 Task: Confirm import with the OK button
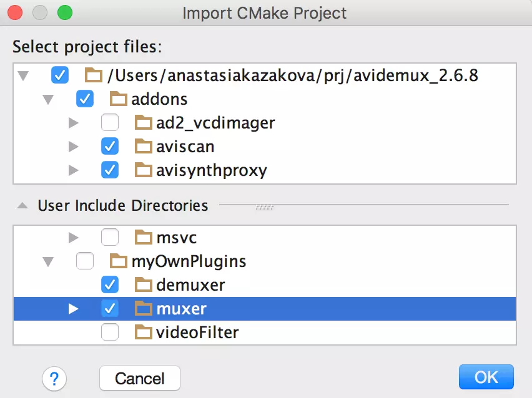pos(486,377)
